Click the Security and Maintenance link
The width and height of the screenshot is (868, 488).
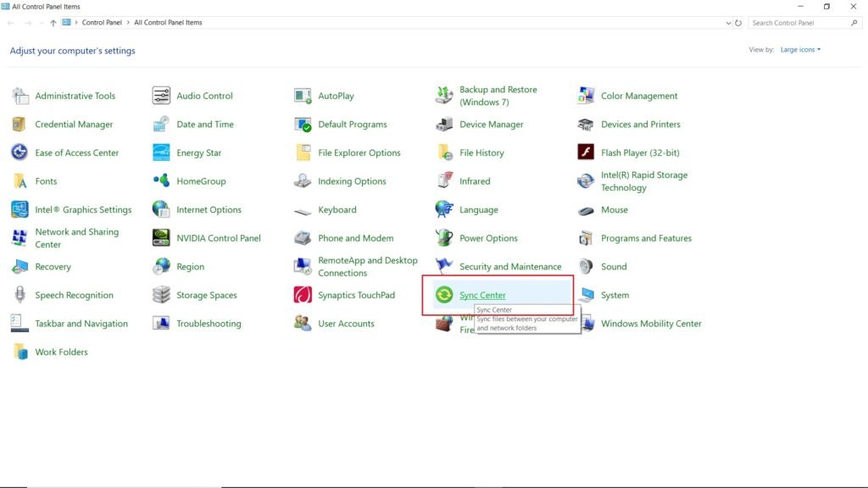[510, 267]
